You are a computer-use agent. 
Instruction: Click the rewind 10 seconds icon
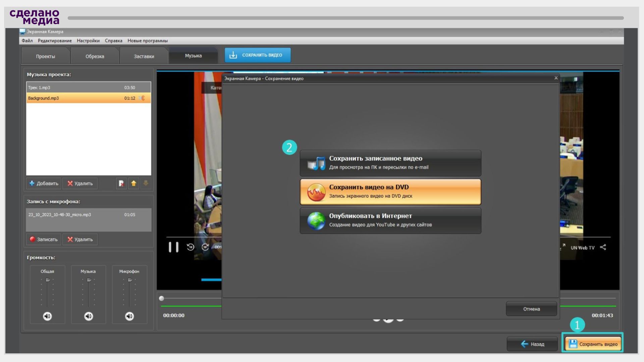tap(191, 247)
